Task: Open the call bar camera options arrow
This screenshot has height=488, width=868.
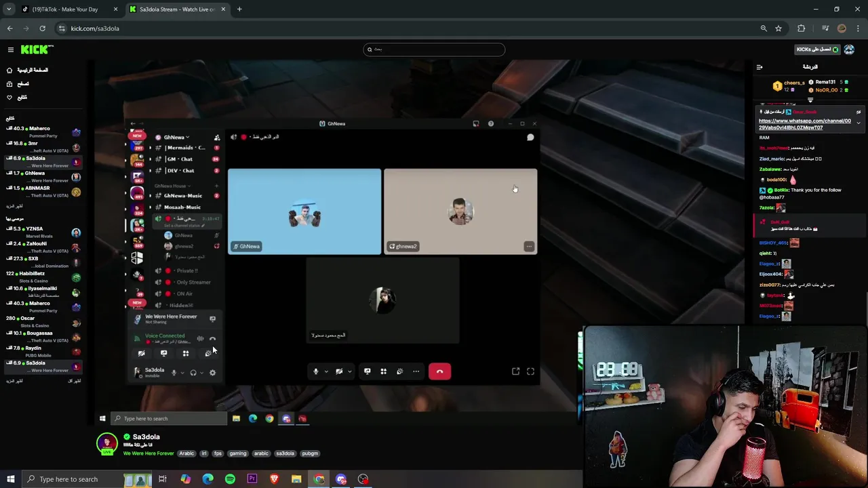Action: tap(349, 371)
